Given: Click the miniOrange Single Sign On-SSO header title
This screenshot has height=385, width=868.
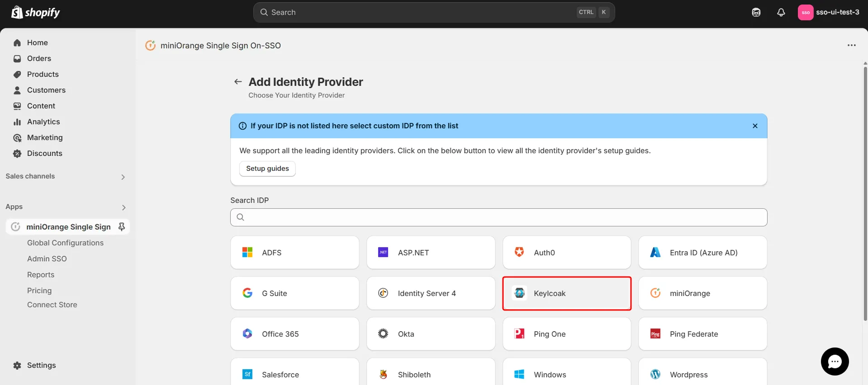Looking at the screenshot, I should (x=221, y=45).
